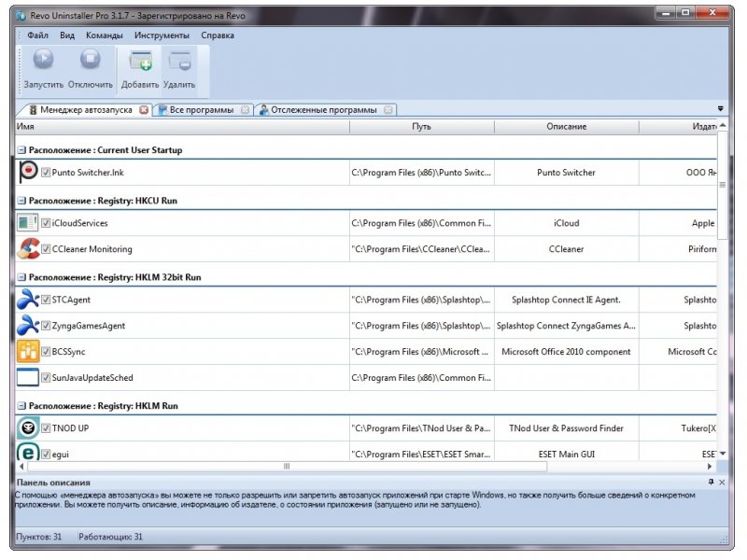Screen dimensions: 747x560
Task: Switch to Отслеженные программы tab
Action: pos(323,109)
